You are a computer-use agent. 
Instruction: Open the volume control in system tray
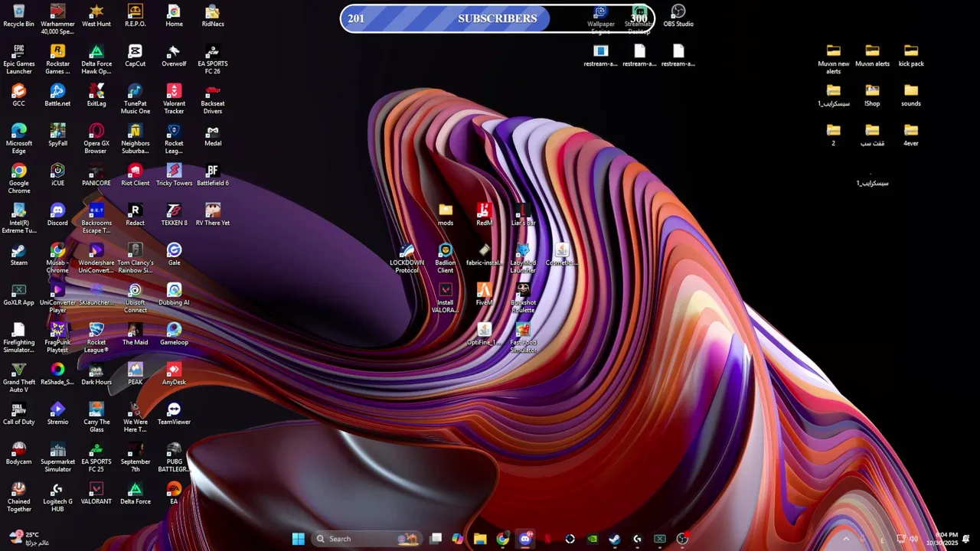[x=913, y=539]
